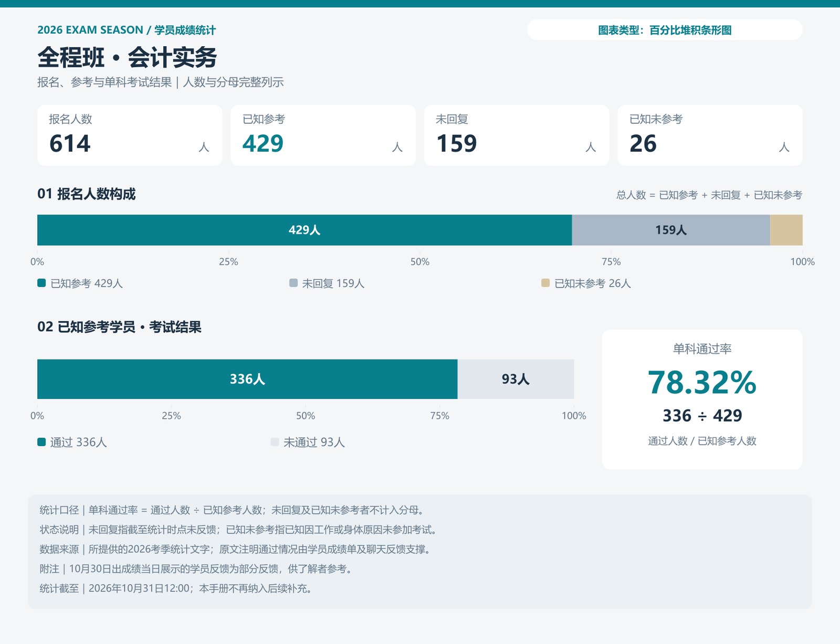Click the 图表类型：百分比堆积条形图 pill
The height and width of the screenshot is (644, 840).
coord(665,30)
